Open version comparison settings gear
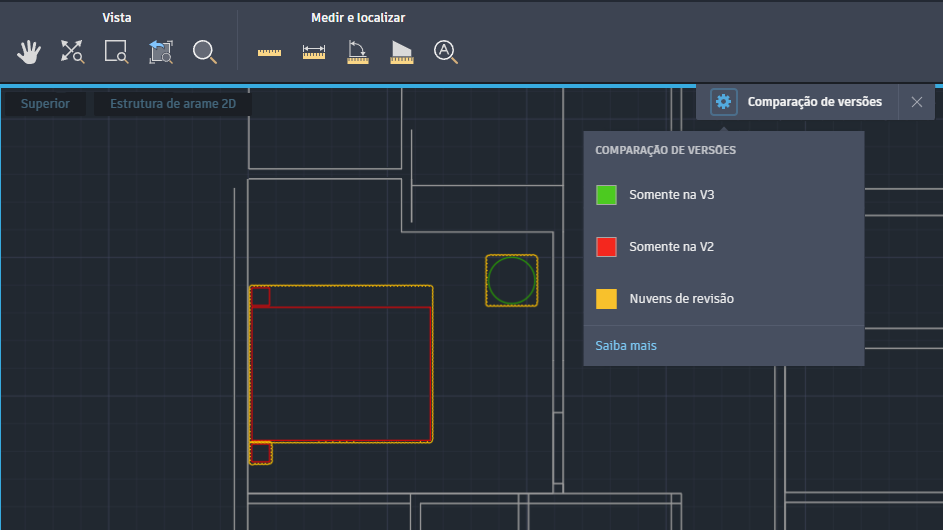943x530 pixels. coord(723,102)
